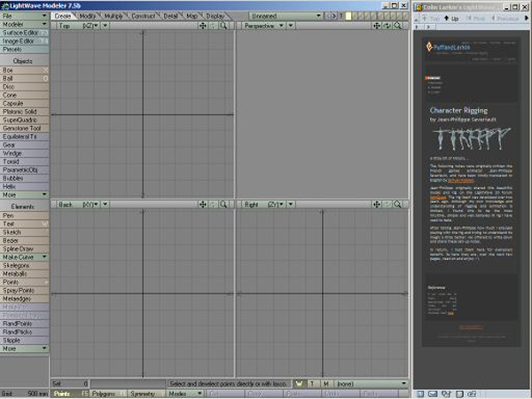Select the Spray Points tool
532x399 pixels.
click(x=25, y=291)
